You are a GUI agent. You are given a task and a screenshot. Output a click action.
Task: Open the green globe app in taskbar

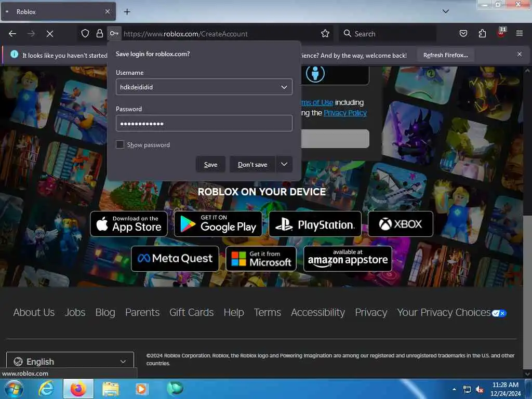click(175, 389)
